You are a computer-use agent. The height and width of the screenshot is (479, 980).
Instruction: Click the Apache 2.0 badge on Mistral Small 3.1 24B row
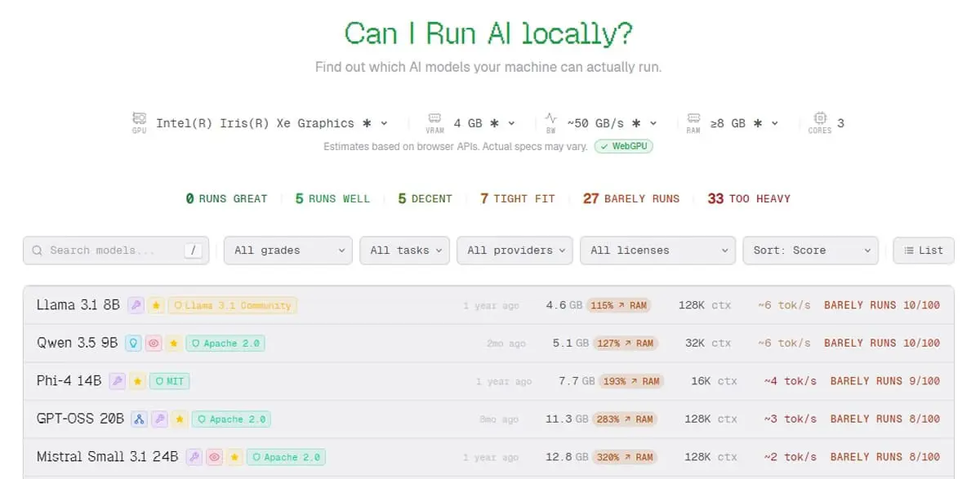(x=286, y=457)
